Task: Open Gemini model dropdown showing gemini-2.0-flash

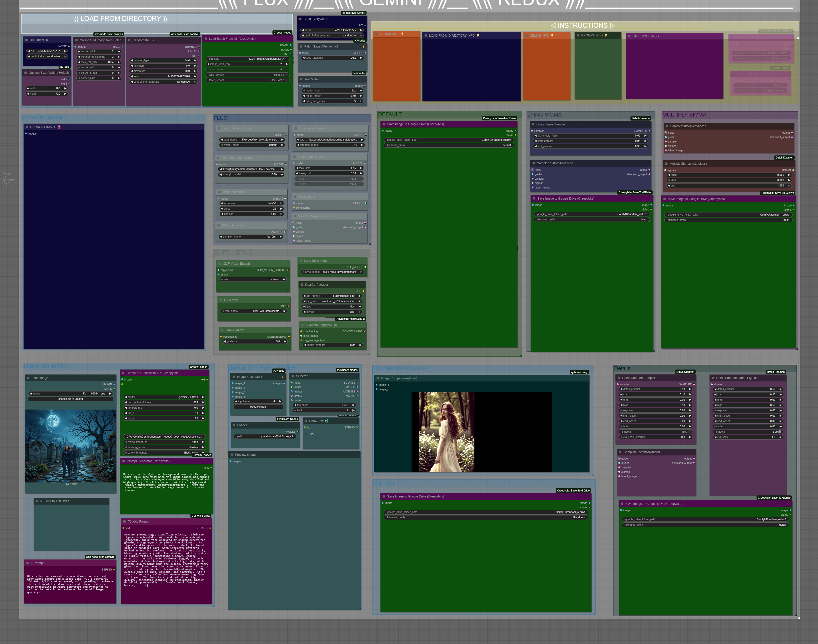Action: (164, 397)
